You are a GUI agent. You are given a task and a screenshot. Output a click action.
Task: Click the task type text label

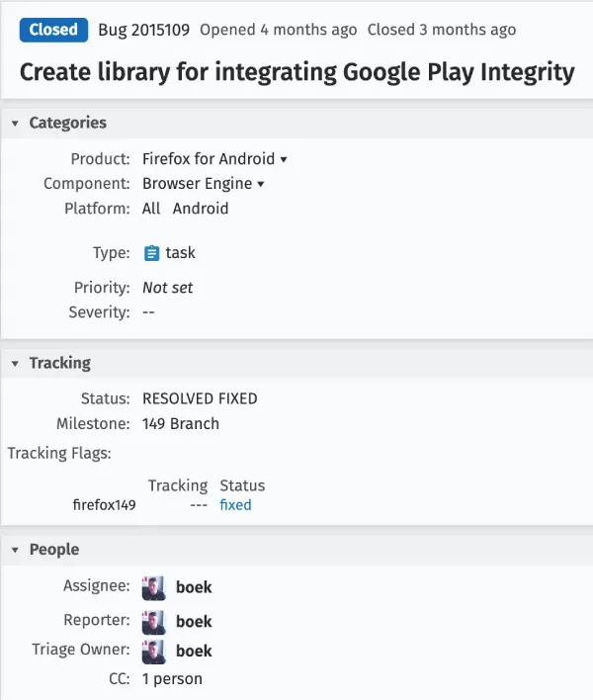point(180,253)
